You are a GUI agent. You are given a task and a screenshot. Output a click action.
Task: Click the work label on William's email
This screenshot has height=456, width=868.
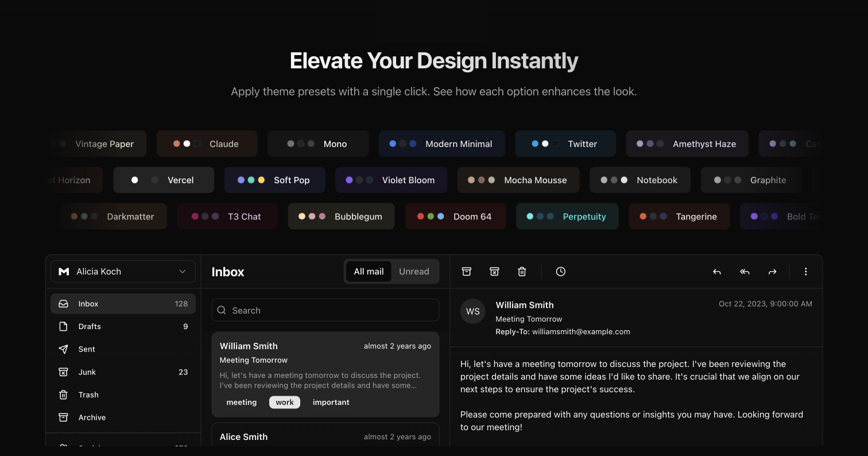pyautogui.click(x=285, y=402)
